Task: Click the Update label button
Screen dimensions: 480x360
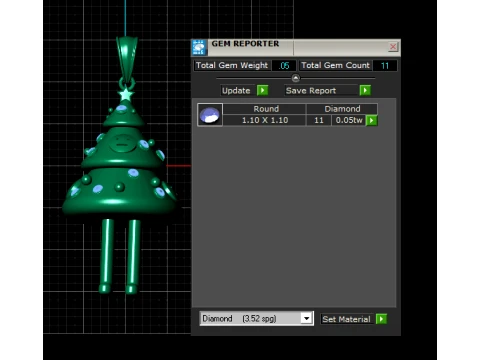Action: 236,91
